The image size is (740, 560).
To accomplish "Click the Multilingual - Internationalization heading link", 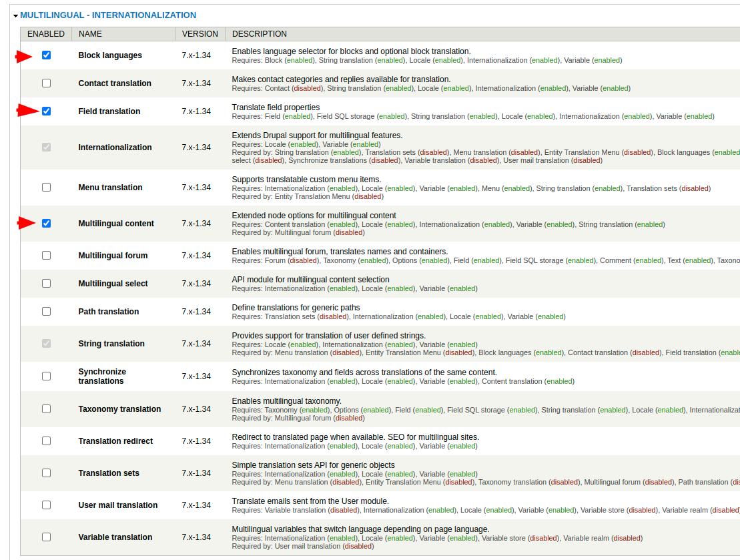I will click(108, 15).
